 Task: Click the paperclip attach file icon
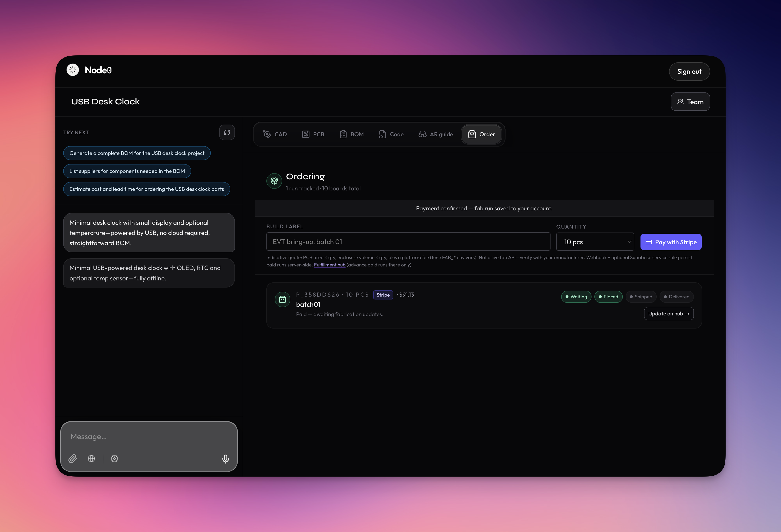coord(73,458)
